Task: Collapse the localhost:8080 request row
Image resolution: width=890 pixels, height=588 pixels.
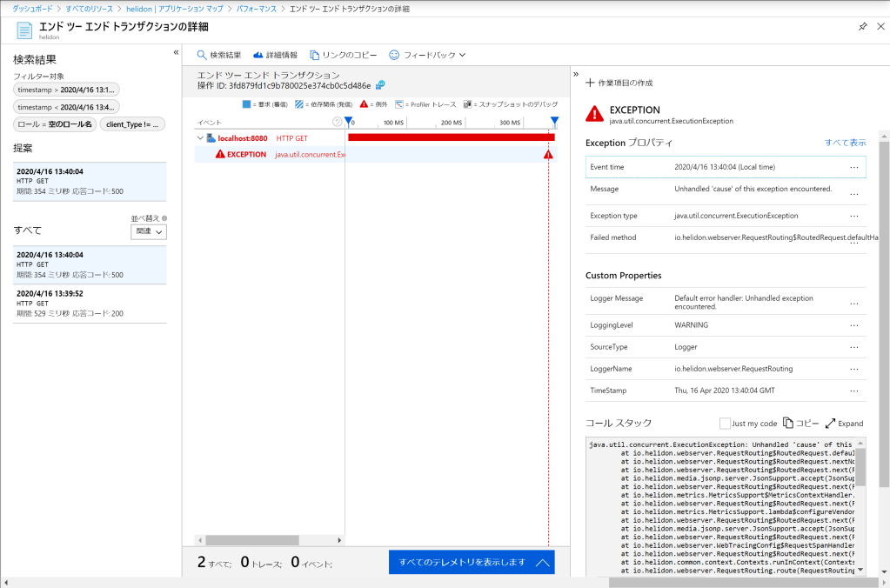Action: coord(200,137)
